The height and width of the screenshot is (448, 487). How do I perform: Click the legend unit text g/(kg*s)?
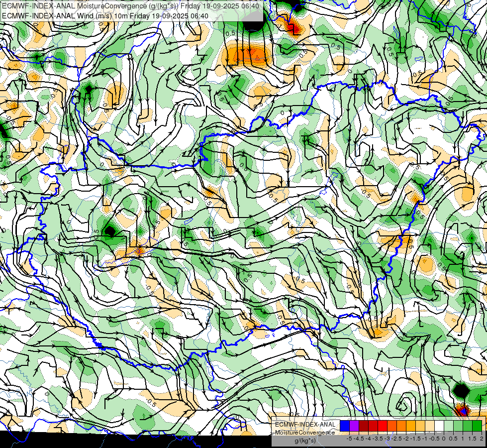tap(305, 441)
